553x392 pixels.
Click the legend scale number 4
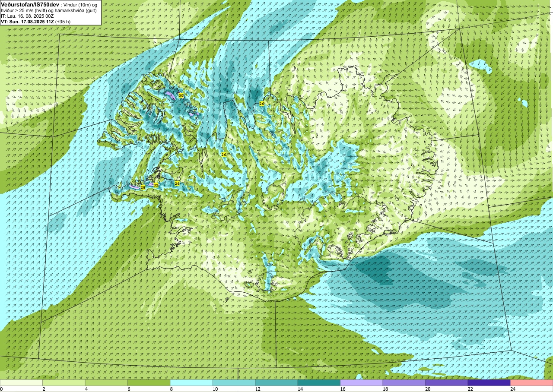click(x=86, y=389)
